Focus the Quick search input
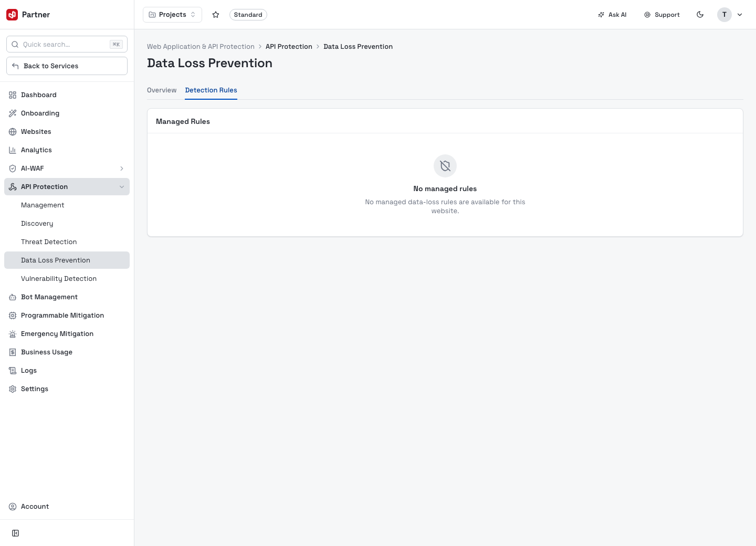The image size is (756, 546). click(67, 45)
